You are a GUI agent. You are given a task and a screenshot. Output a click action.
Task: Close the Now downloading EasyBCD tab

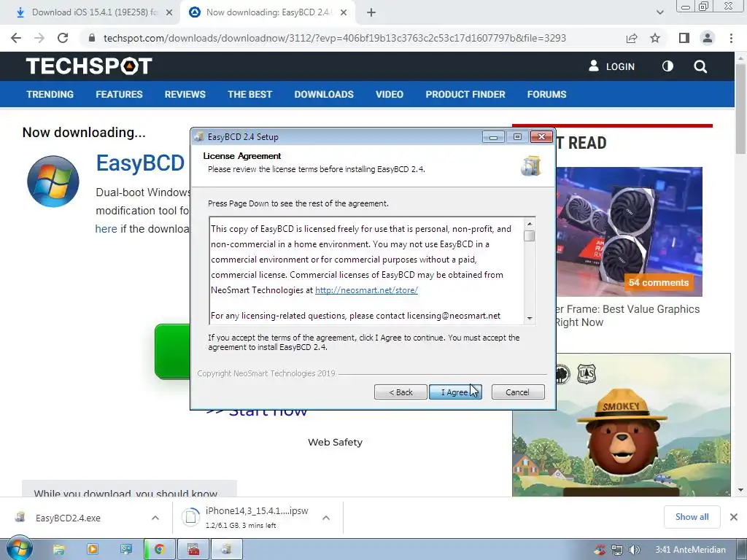[344, 12]
